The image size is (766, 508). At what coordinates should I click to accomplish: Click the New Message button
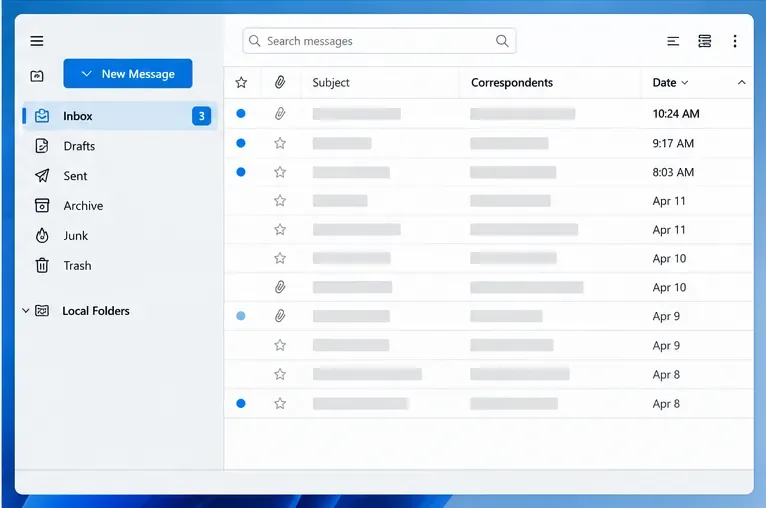(x=128, y=74)
